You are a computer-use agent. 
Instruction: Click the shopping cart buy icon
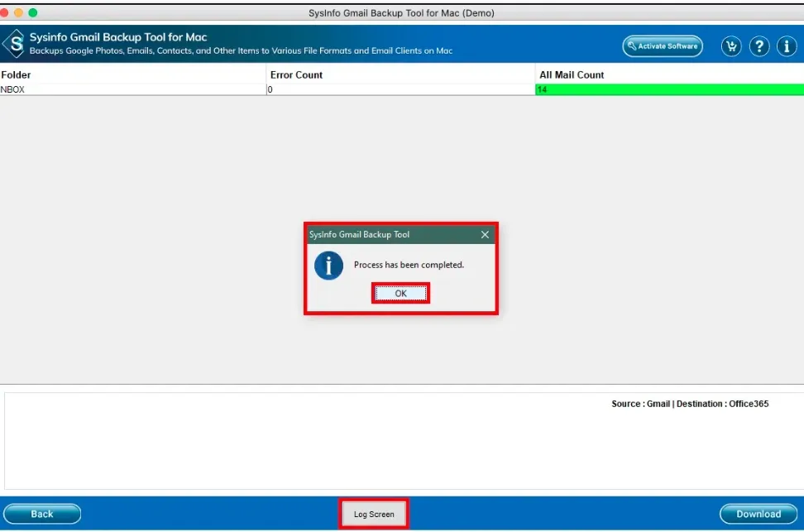[731, 46]
